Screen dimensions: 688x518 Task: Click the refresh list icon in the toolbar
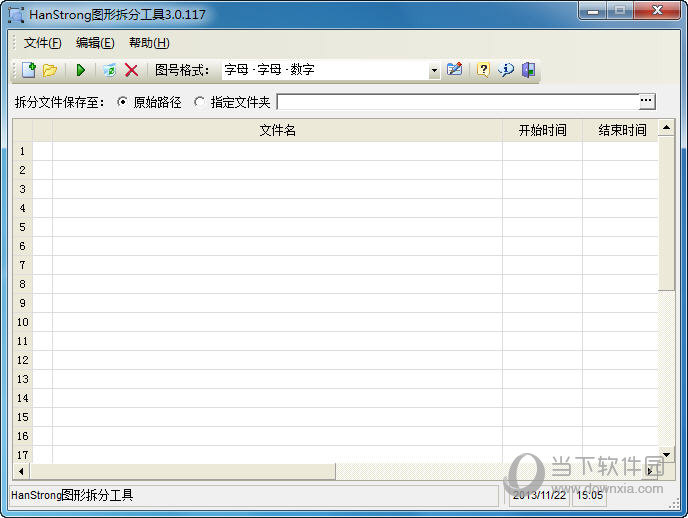click(109, 70)
